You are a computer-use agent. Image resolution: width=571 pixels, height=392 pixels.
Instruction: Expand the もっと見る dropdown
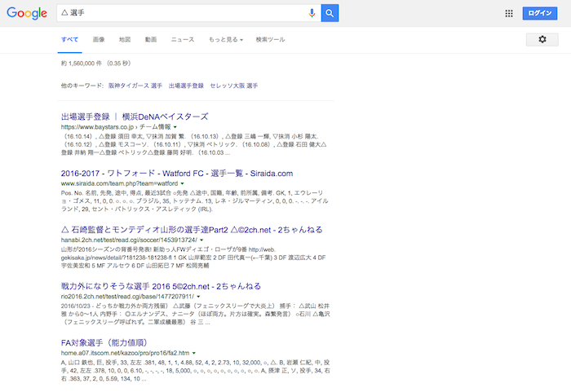tap(225, 39)
